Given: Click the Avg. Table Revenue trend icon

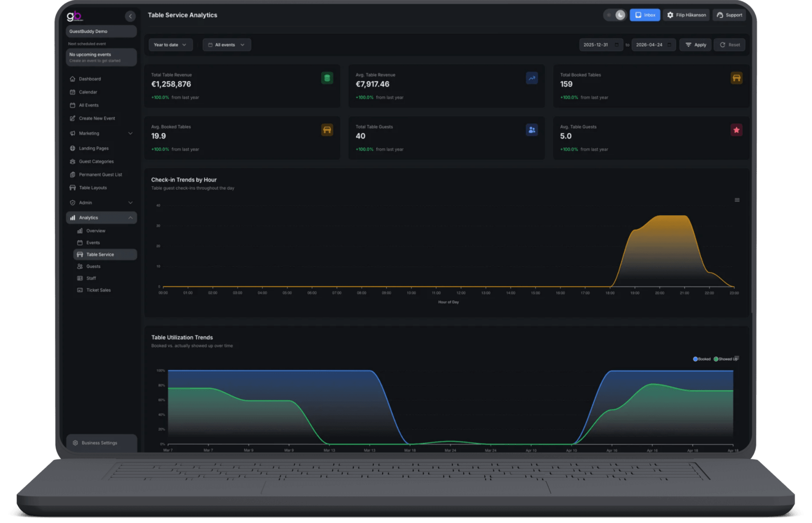Looking at the screenshot, I should 532,78.
